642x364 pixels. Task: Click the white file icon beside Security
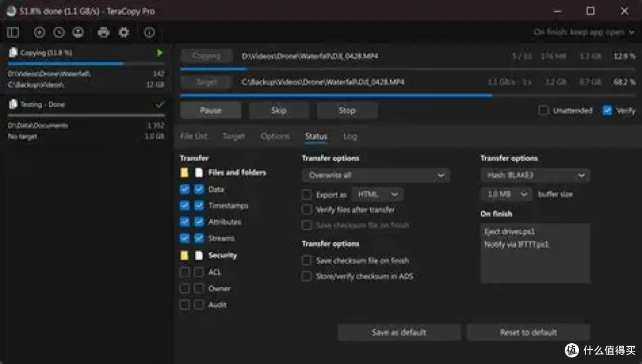tap(199, 255)
